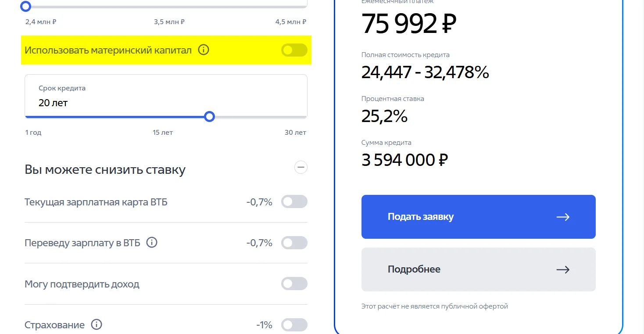Click the loan amount slider handle
This screenshot has width=644, height=334.
(26, 6)
